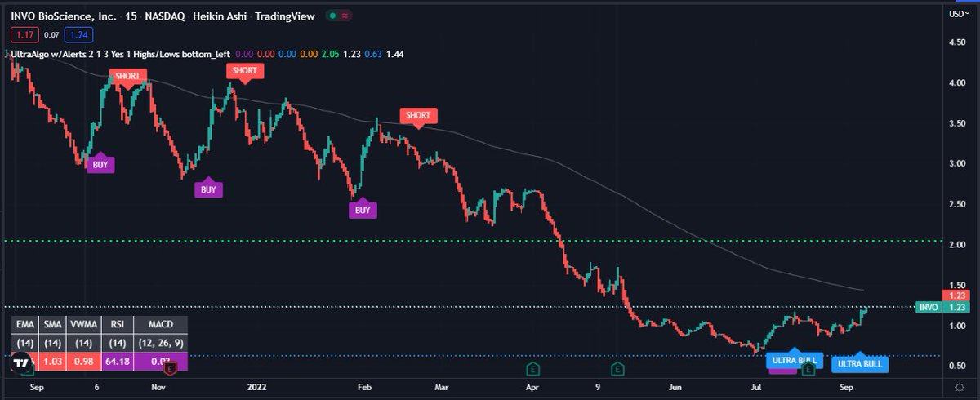This screenshot has height=400, width=980.
Task: Open the green earnings E marker left of Jun
Action: [x=619, y=369]
